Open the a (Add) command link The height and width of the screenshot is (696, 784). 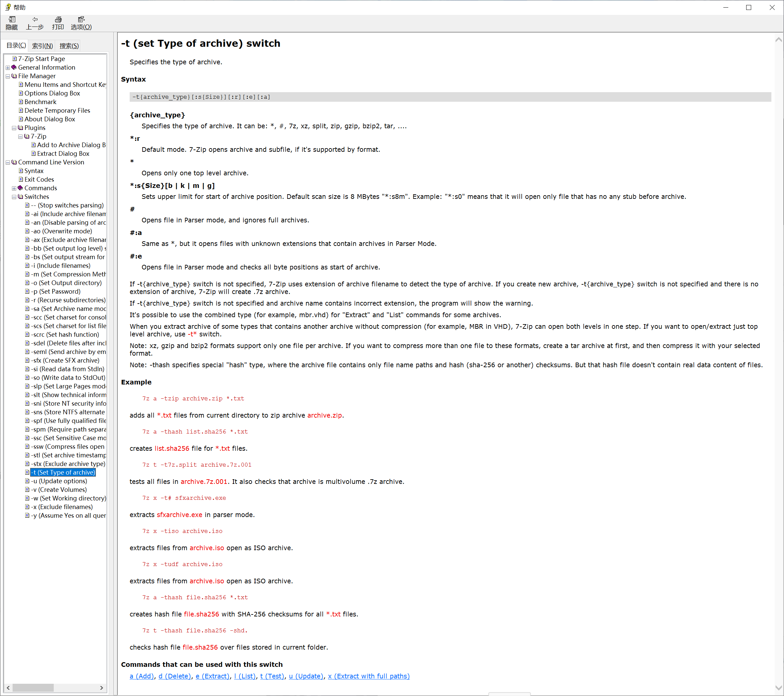[x=142, y=676]
